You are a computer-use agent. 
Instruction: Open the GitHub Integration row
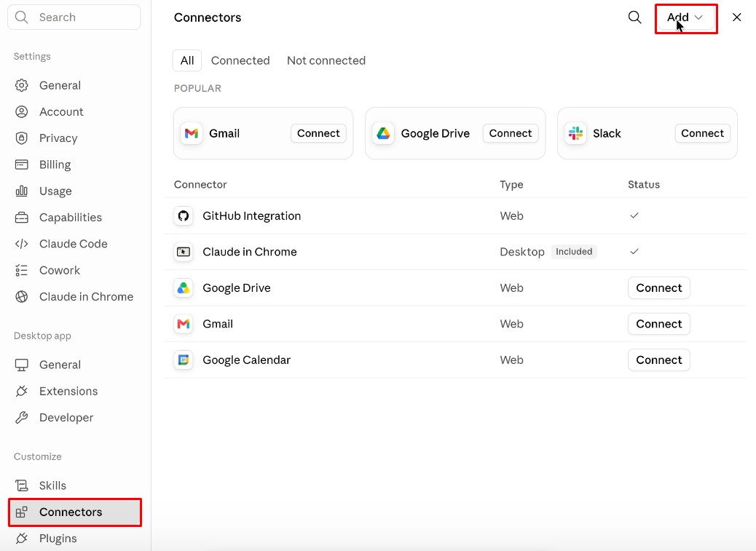point(455,215)
